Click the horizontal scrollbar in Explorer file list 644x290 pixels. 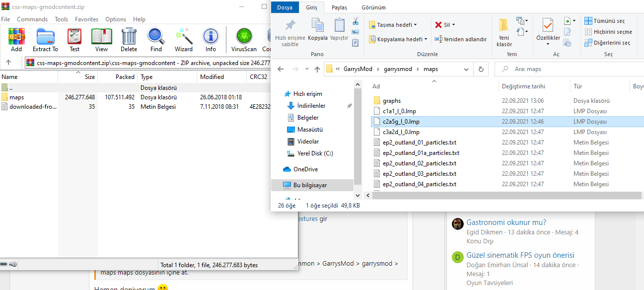(x=507, y=195)
